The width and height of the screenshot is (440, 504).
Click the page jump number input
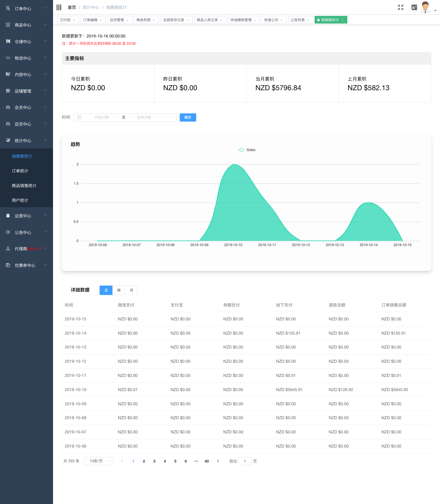tap(245, 461)
